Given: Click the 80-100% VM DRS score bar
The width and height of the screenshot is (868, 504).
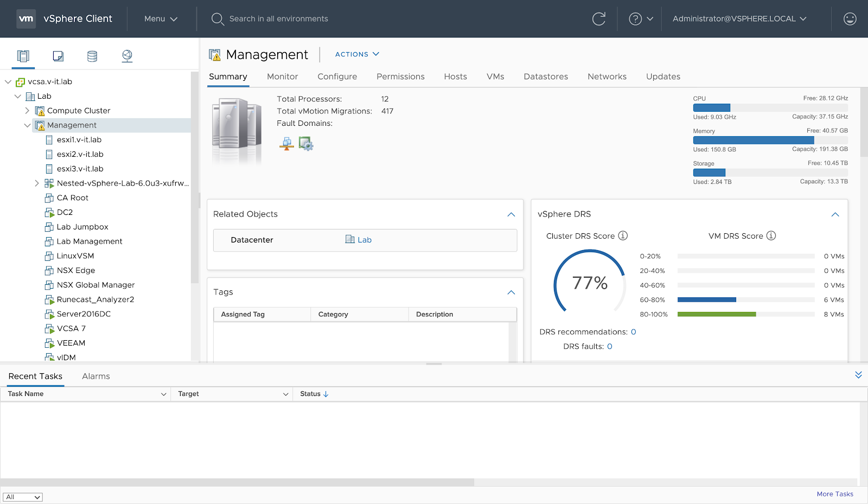Looking at the screenshot, I should coord(746,314).
